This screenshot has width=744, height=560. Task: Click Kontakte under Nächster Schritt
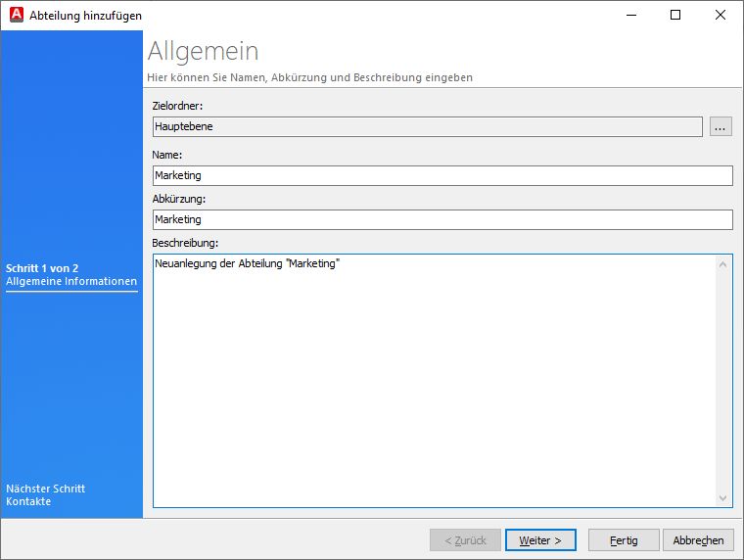(28, 501)
